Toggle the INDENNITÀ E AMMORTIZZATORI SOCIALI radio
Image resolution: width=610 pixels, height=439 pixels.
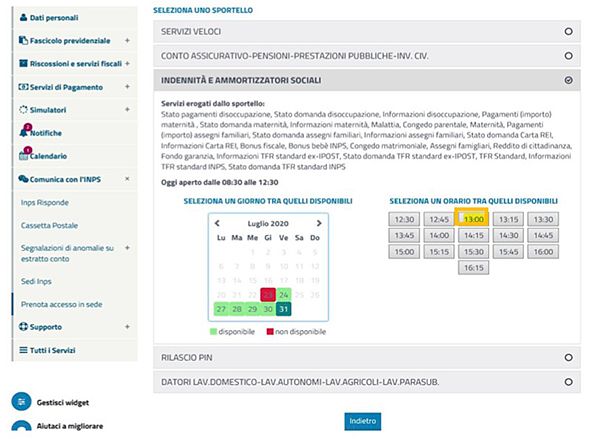coord(568,80)
